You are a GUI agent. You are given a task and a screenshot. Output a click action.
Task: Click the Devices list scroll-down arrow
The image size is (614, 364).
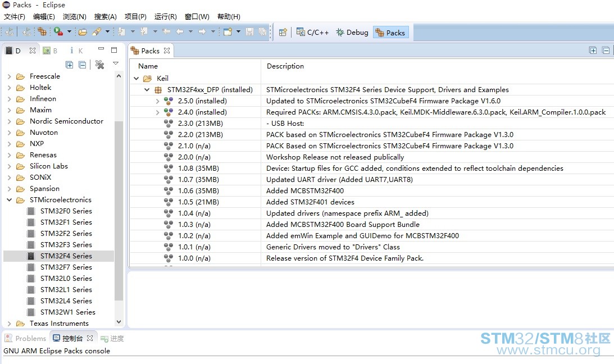pos(119,322)
